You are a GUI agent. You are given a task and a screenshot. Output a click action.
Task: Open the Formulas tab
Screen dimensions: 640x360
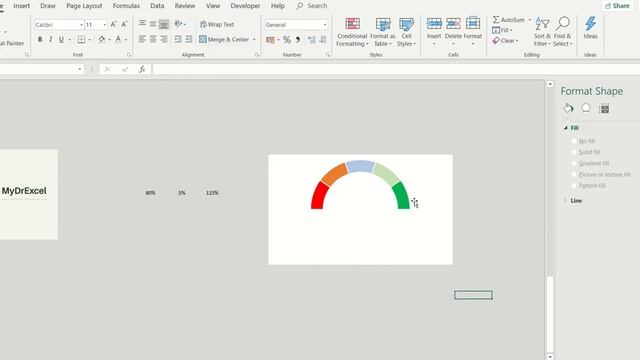click(x=126, y=6)
